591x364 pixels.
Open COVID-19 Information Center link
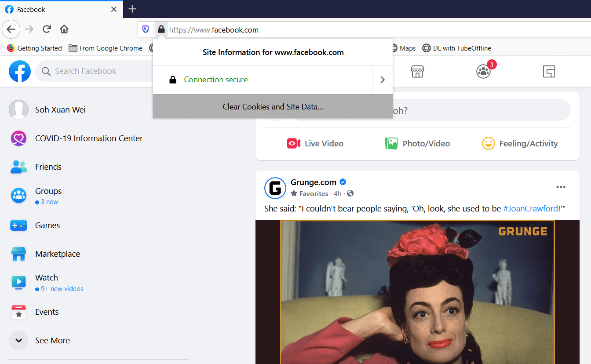coord(89,138)
